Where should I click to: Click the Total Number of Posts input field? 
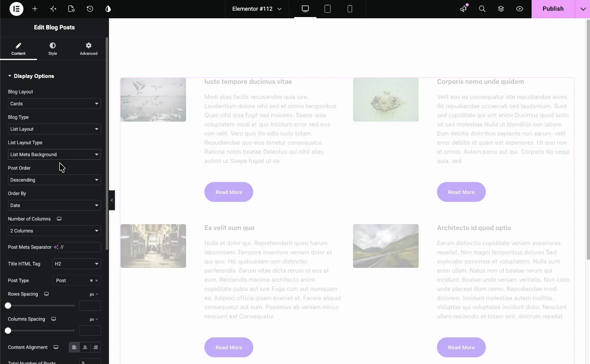tap(90, 362)
